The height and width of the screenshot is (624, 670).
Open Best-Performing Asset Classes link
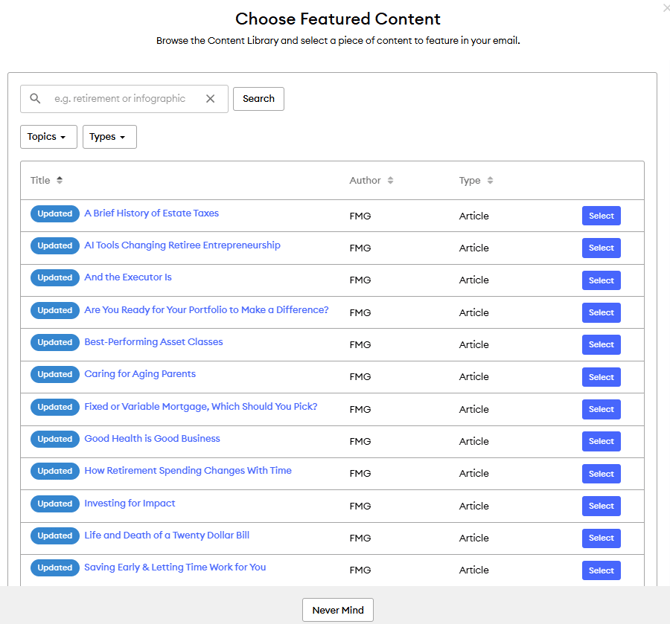click(153, 342)
